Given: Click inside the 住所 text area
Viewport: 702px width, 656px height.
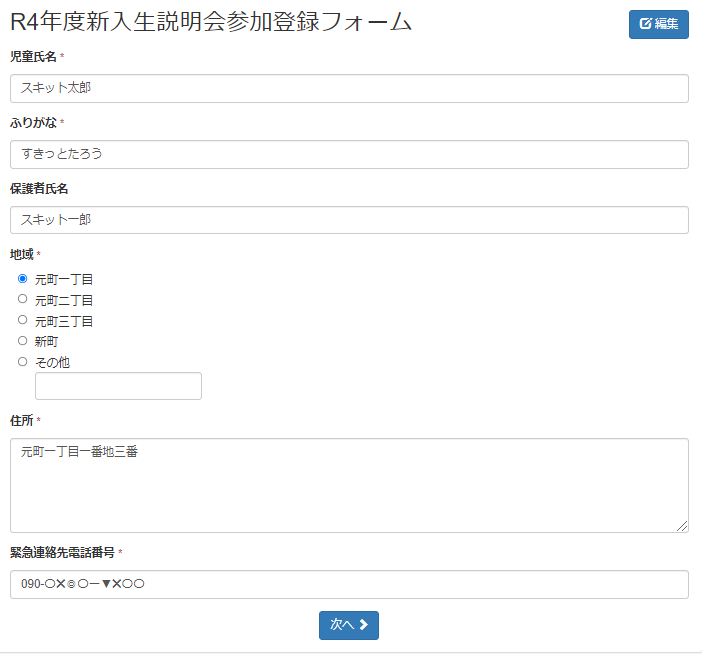Looking at the screenshot, I should pos(349,485).
